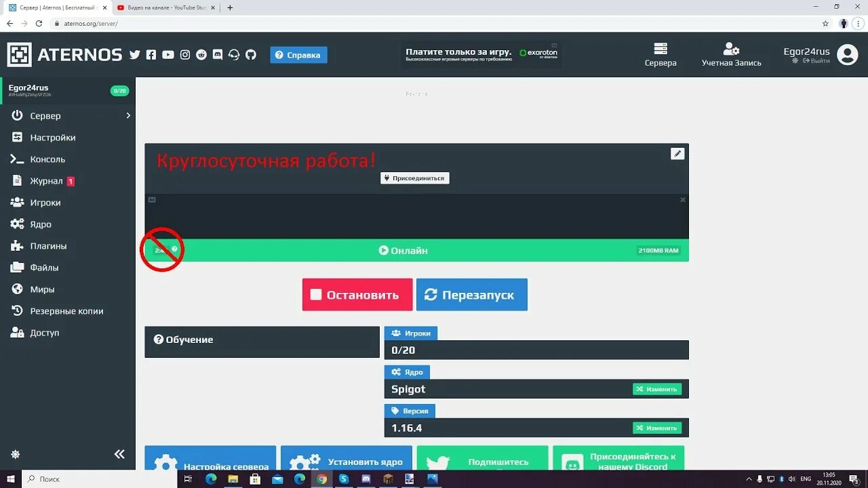Reload the page
Viewport: 868px width, 488px height.
pyautogui.click(x=39, y=23)
